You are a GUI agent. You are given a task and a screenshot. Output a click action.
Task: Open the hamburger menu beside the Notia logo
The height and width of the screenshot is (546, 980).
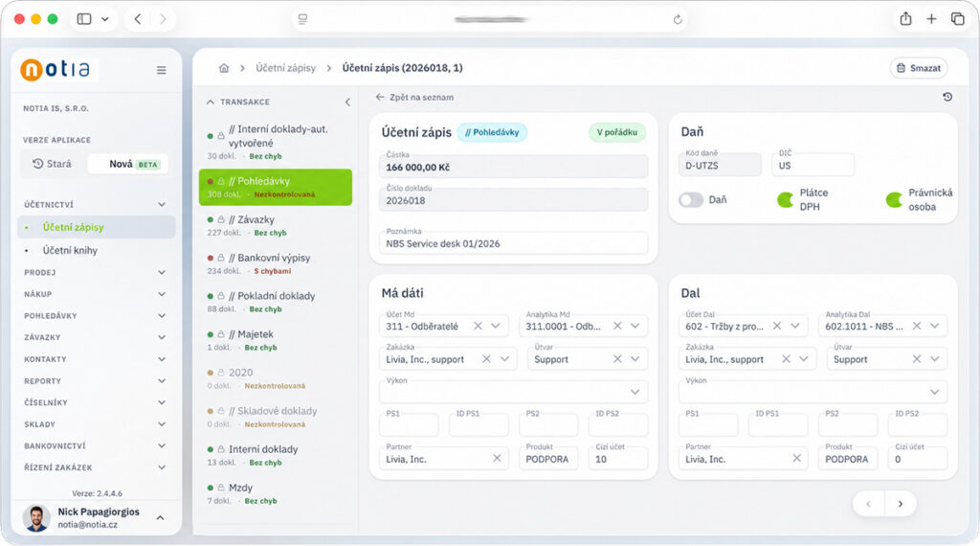161,70
